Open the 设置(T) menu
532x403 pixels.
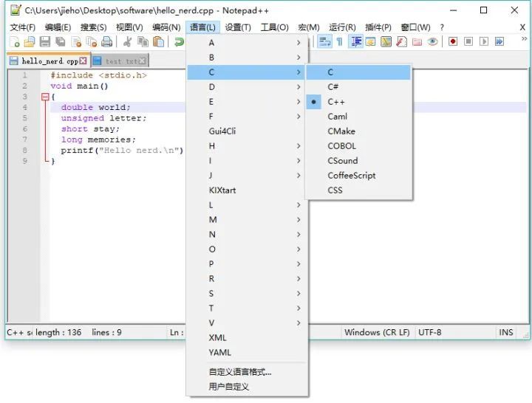click(238, 27)
